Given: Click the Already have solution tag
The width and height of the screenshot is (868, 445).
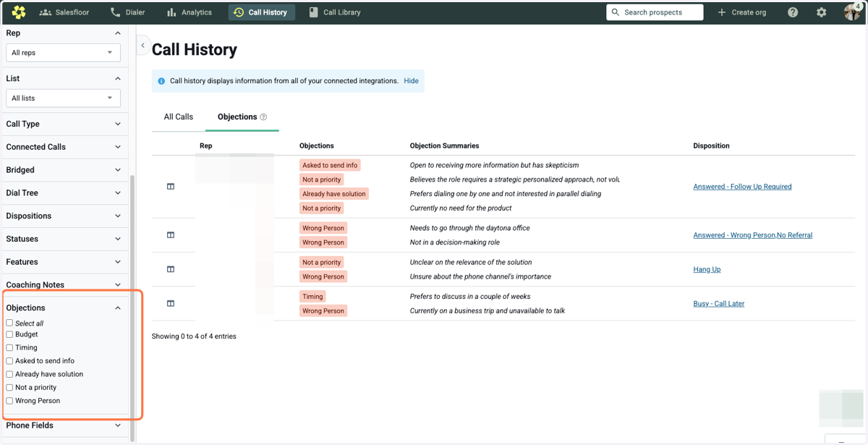Looking at the screenshot, I should click(x=334, y=194).
